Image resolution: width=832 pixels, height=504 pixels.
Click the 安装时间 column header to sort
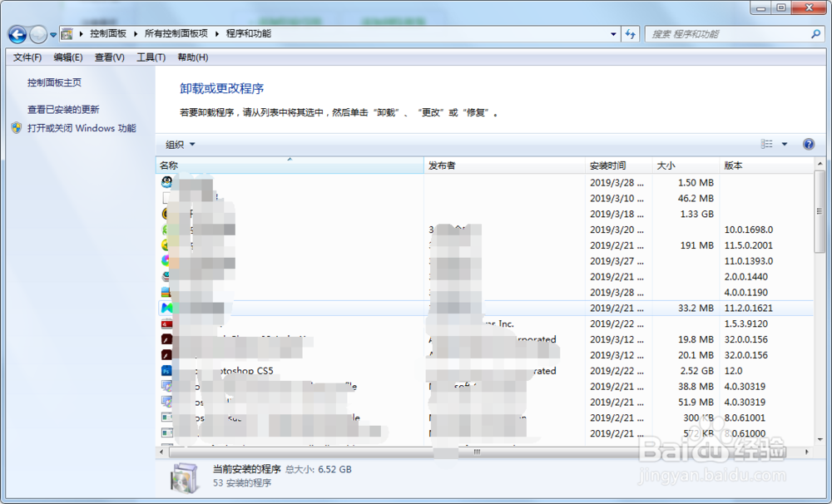click(x=611, y=165)
